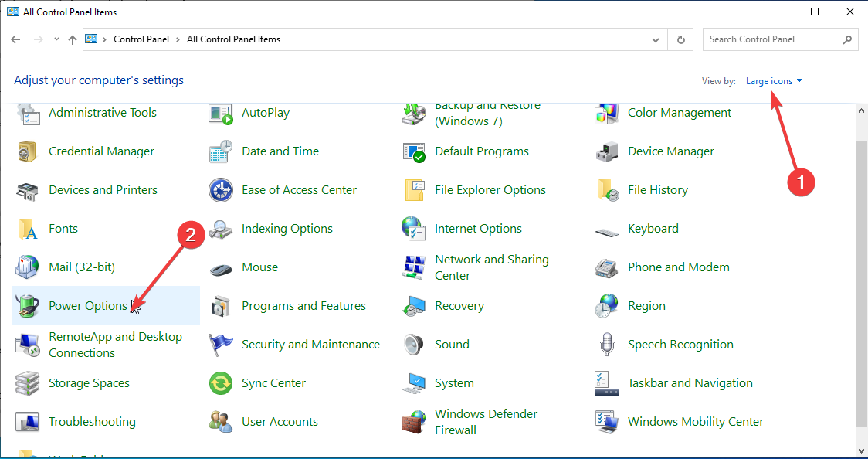This screenshot has width=868, height=459.
Task: Click the AutoPlay icon
Action: point(220,113)
